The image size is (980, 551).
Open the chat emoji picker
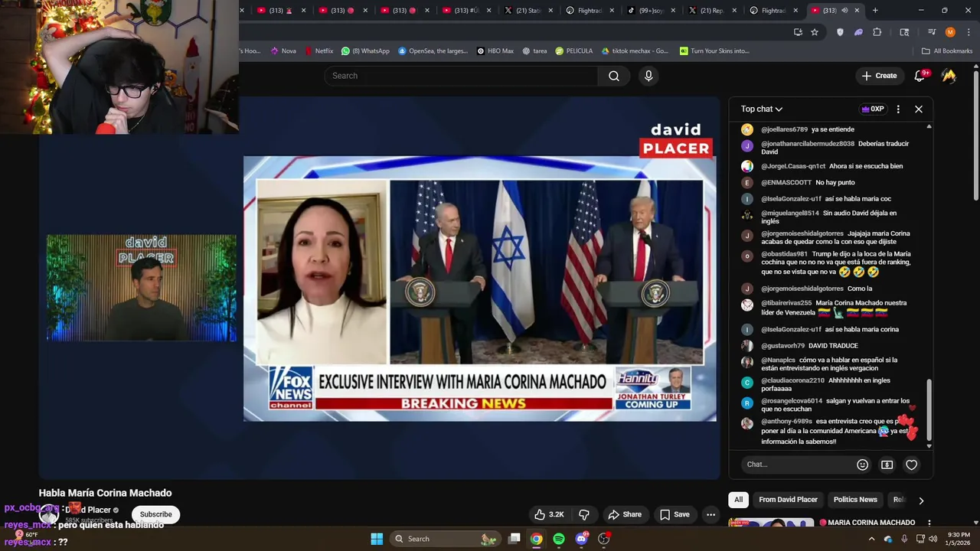click(x=863, y=465)
